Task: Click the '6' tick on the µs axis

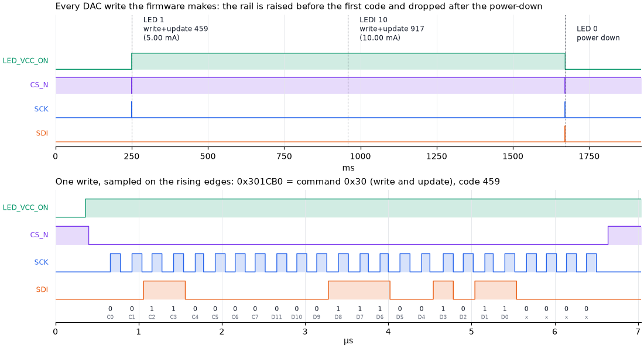Action: [555, 332]
